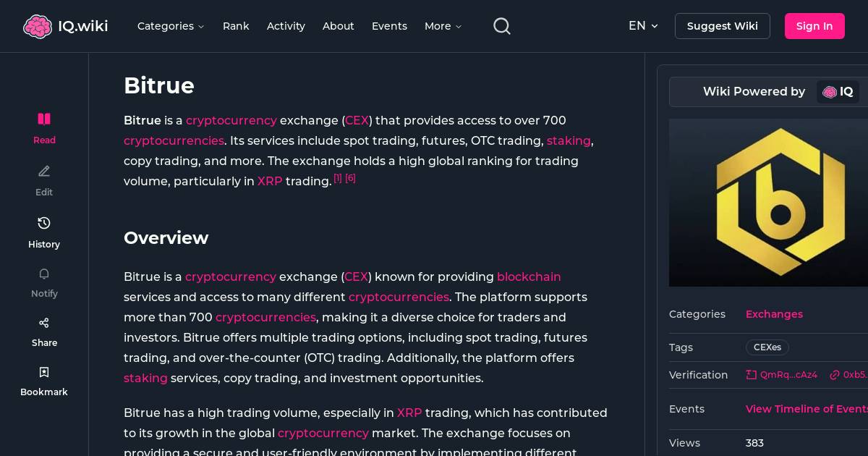Open the Rank menu item
This screenshot has width=868, height=456.
click(x=236, y=26)
